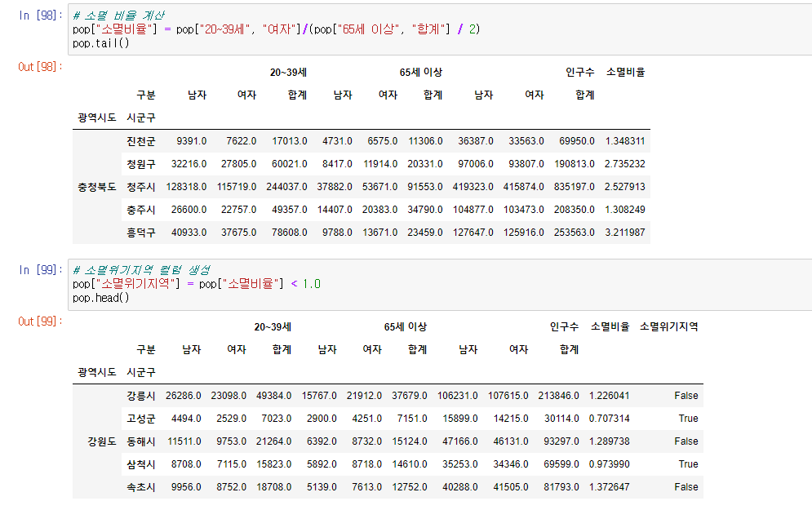Click the value 7622.0 in 진천군 row
Screen dimensions: 812x510
click(x=242, y=141)
